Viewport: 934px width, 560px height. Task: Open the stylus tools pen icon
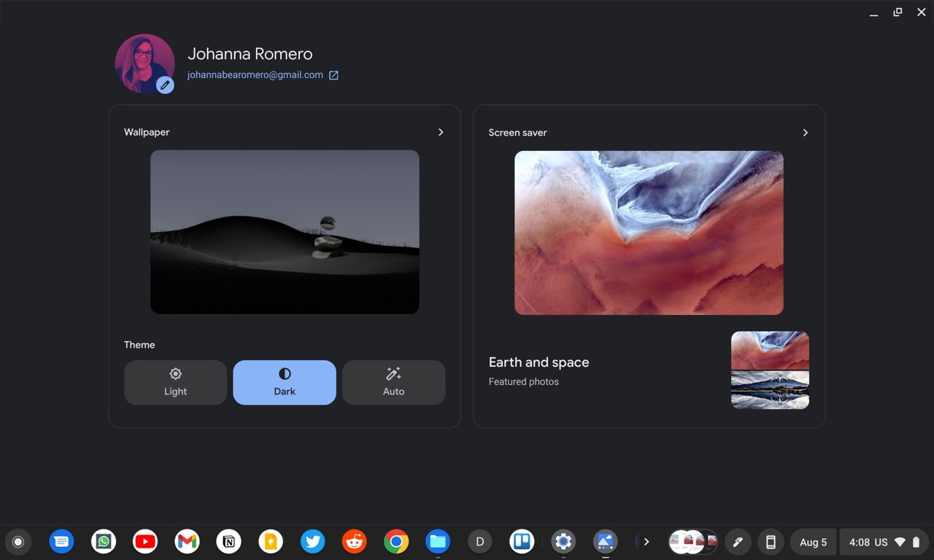(x=738, y=542)
